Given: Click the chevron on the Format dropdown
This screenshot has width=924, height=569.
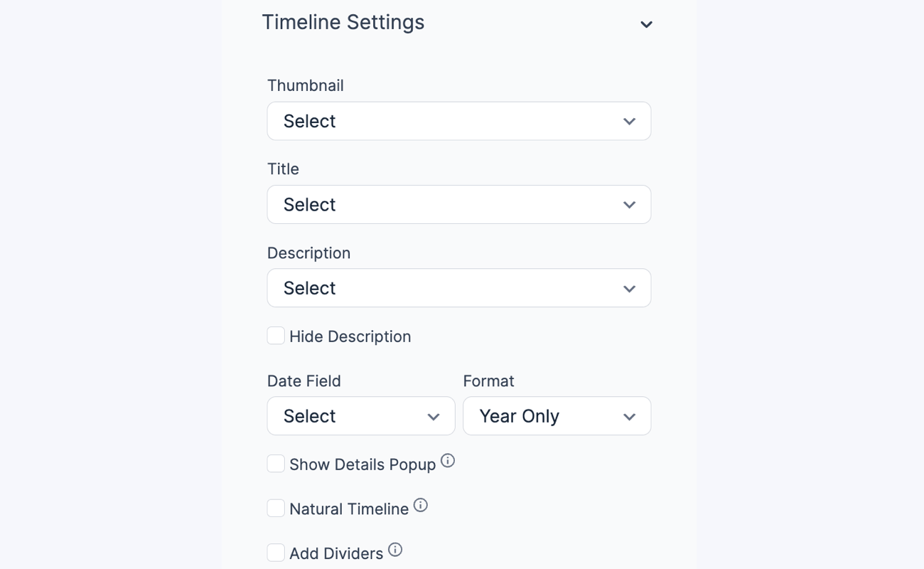Looking at the screenshot, I should (x=628, y=416).
